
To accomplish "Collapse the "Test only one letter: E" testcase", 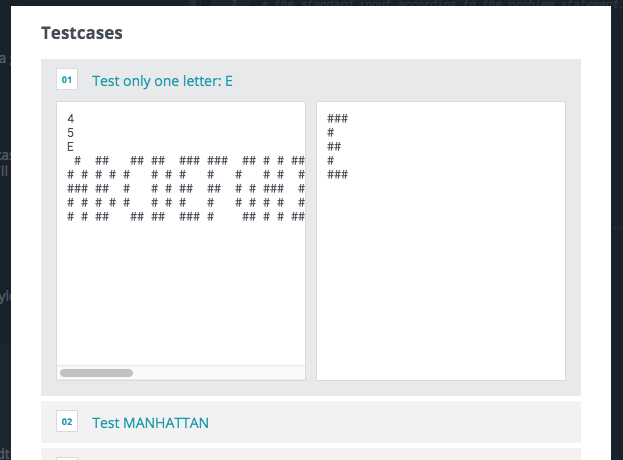I will pos(162,81).
